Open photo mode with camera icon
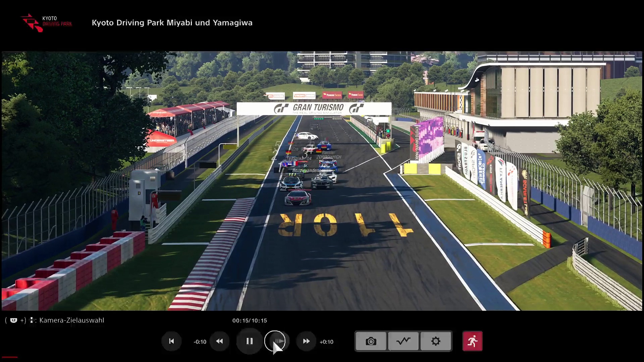Screen dimensions: 644x362 pos(371,341)
